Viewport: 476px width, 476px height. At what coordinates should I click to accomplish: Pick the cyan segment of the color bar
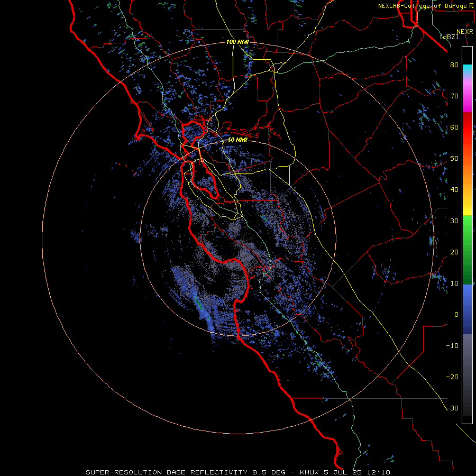click(467, 69)
